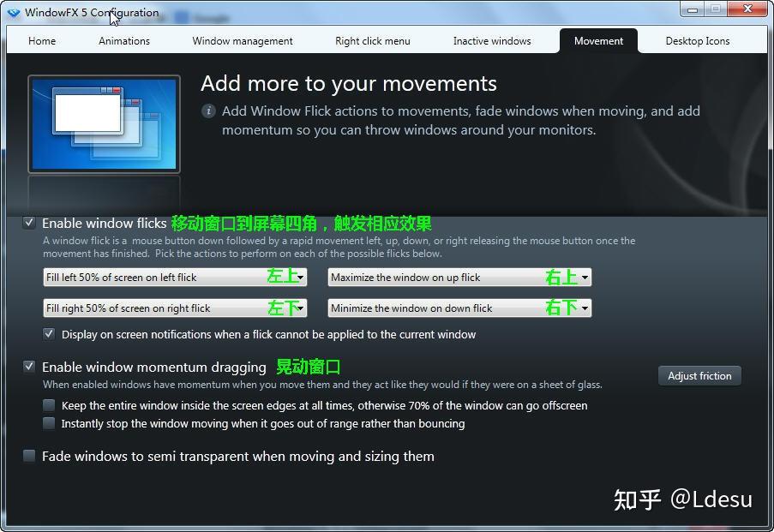
Task: Open the "Minimize the window on down flick" dropdown
Action: [x=585, y=308]
